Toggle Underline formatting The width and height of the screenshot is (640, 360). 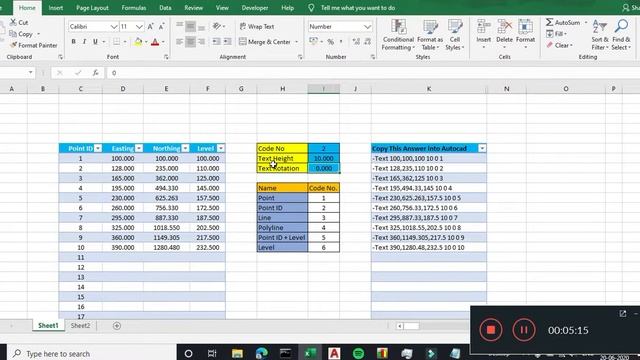pos(96,42)
